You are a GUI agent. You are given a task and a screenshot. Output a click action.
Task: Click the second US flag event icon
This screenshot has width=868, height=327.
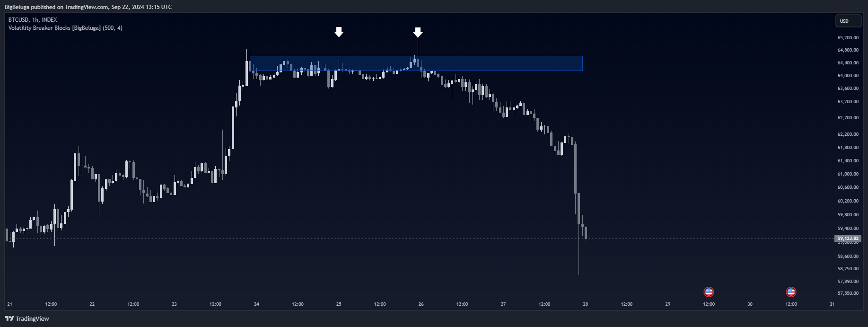791,292
